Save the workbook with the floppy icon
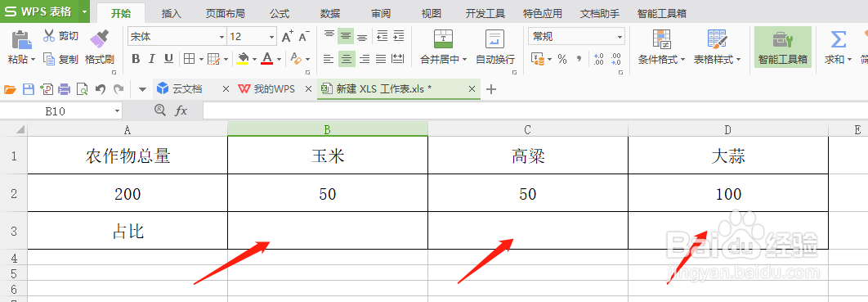Image resolution: width=868 pixels, height=302 pixels. [28, 88]
